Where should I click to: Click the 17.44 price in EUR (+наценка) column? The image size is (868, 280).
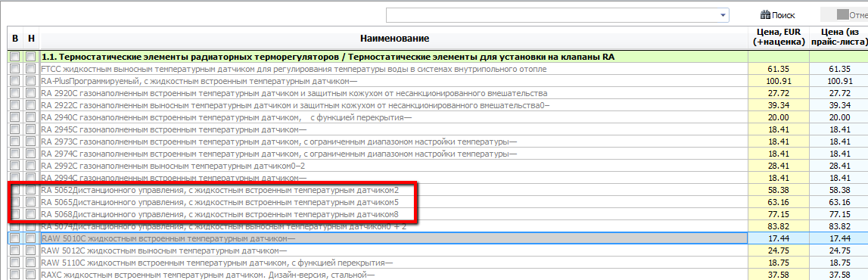click(778, 238)
